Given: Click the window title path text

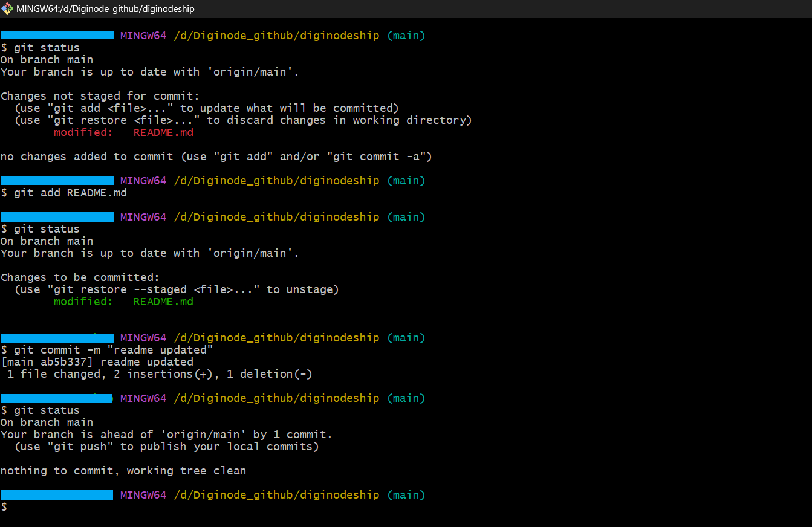Looking at the screenshot, I should pyautogui.click(x=106, y=9).
